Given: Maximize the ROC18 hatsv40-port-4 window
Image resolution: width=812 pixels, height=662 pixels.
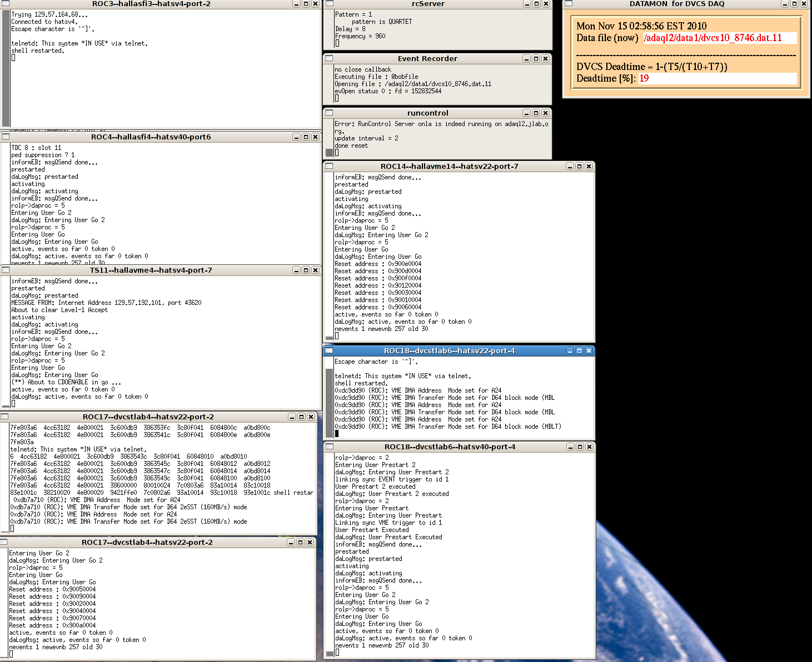Looking at the screenshot, I should (580, 447).
